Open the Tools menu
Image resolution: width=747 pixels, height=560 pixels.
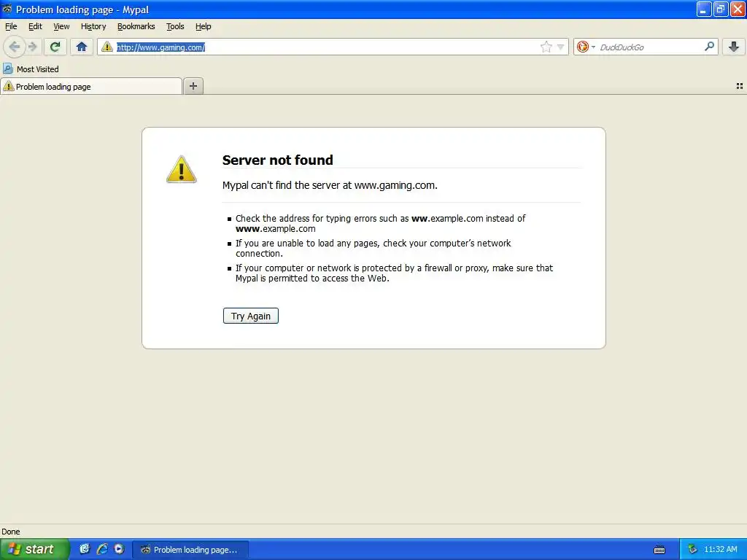(x=175, y=26)
